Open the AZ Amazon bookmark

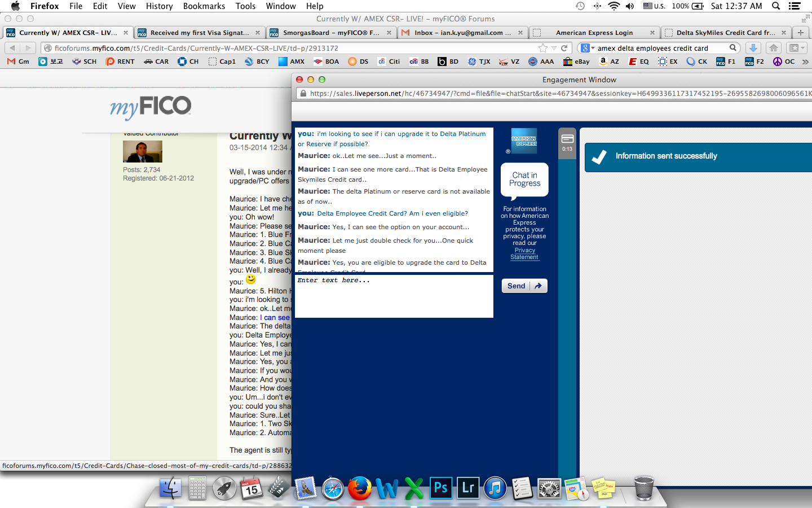(609, 62)
